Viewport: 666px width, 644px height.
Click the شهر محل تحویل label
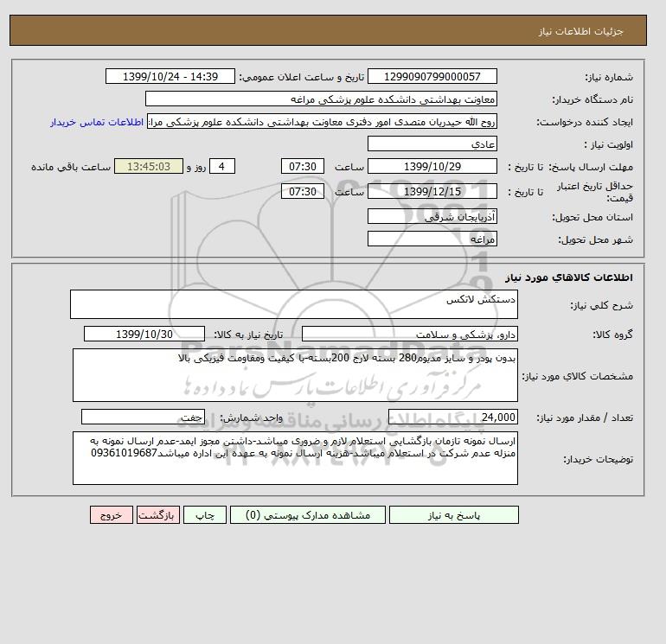tap(595, 239)
